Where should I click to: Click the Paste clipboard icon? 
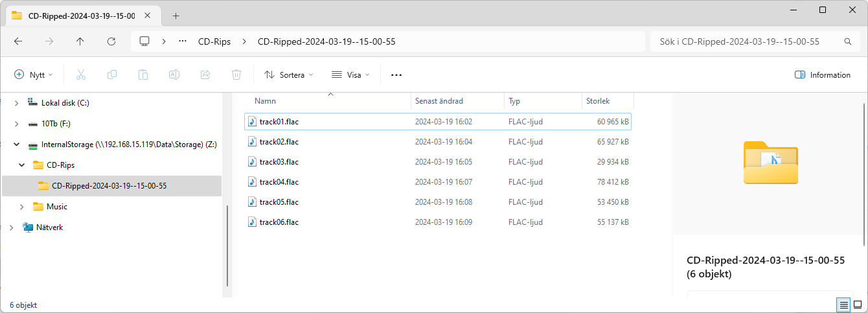click(x=143, y=75)
